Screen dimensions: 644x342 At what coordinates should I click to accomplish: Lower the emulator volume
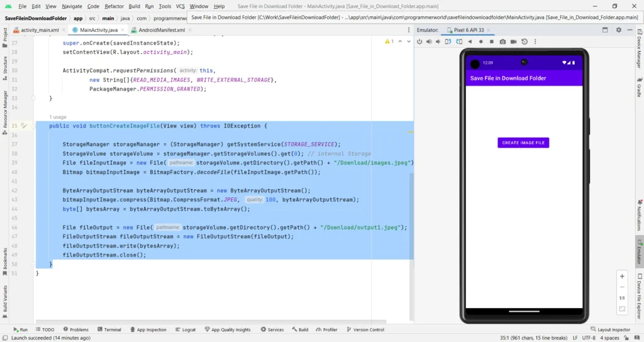tap(438, 41)
